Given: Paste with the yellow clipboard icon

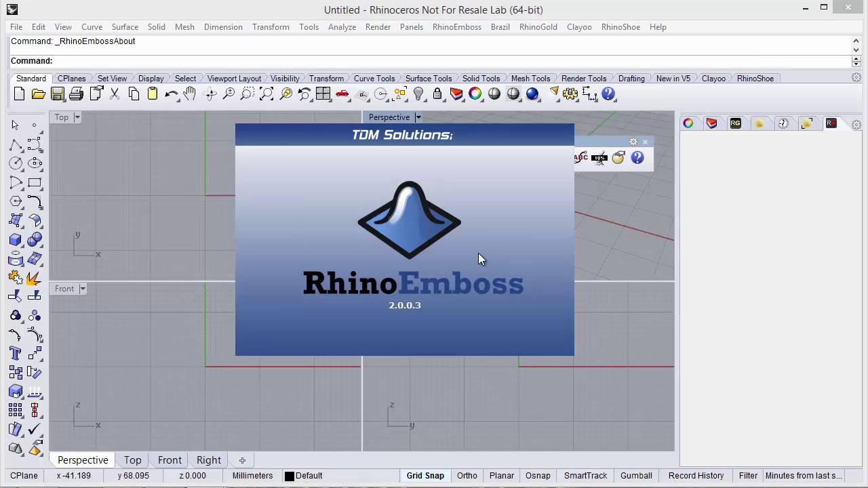Looking at the screenshot, I should (x=153, y=94).
